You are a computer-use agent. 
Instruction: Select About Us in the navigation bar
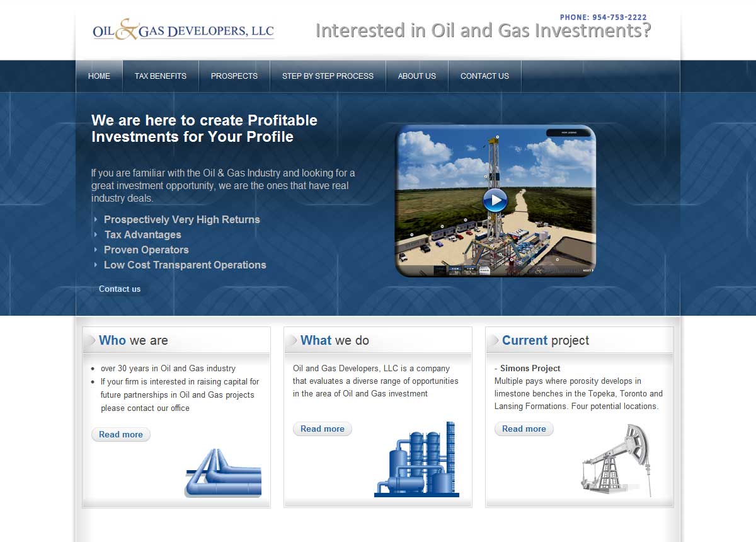click(416, 76)
